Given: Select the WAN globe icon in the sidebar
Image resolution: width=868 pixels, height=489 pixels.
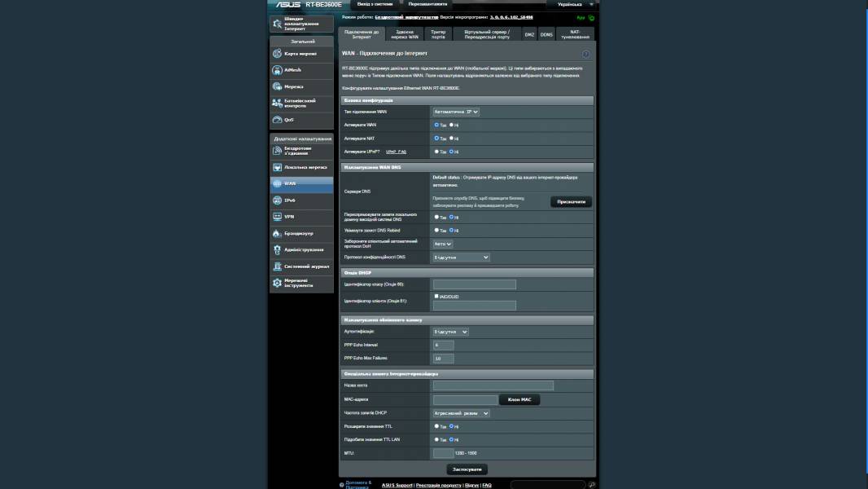Looking at the screenshot, I should click(278, 184).
